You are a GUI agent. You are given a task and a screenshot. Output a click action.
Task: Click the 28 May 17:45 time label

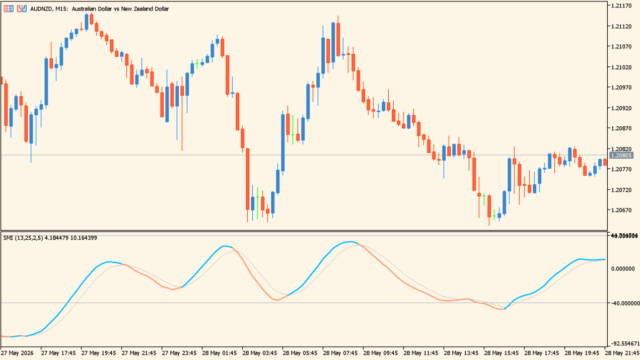pos(542,353)
